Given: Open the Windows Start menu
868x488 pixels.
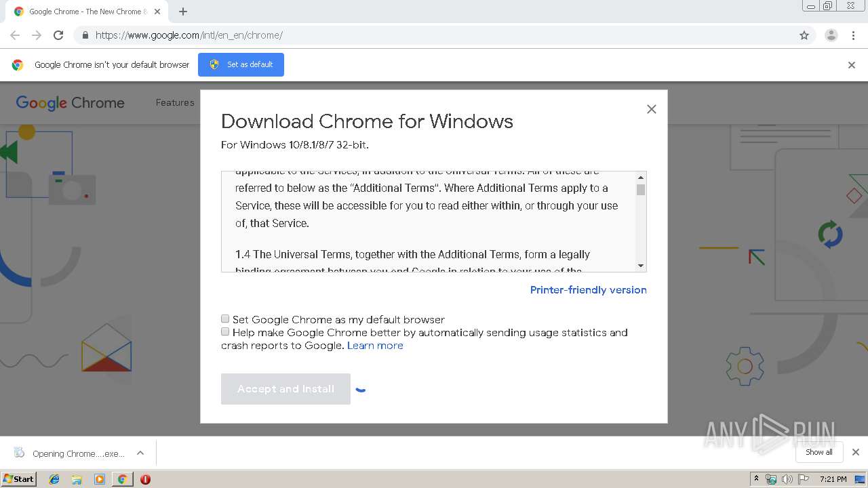Looking at the screenshot, I should tap(19, 479).
